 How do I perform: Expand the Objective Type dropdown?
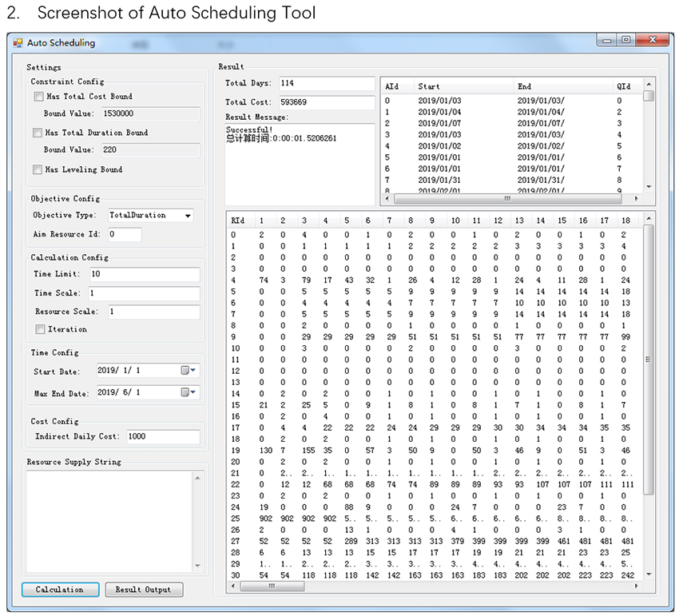point(188,216)
